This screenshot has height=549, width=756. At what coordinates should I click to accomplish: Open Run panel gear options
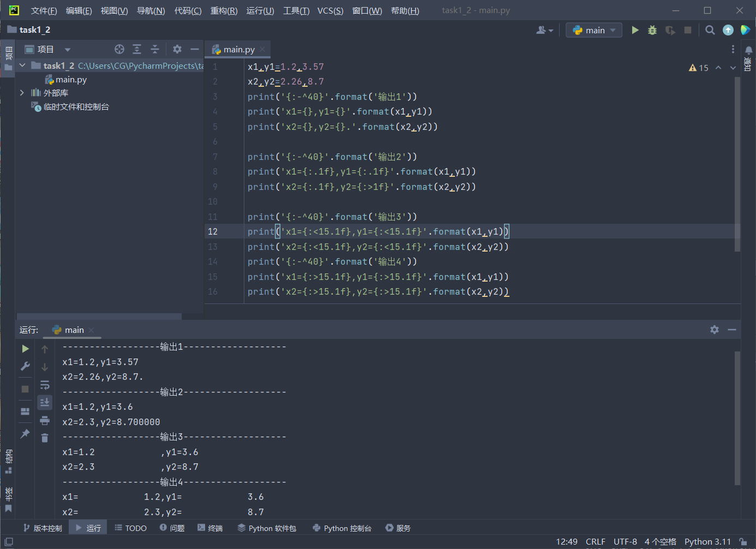715,330
